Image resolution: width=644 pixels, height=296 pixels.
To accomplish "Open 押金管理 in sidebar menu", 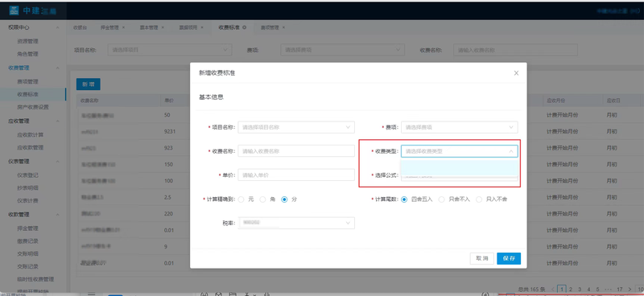I will [x=27, y=228].
